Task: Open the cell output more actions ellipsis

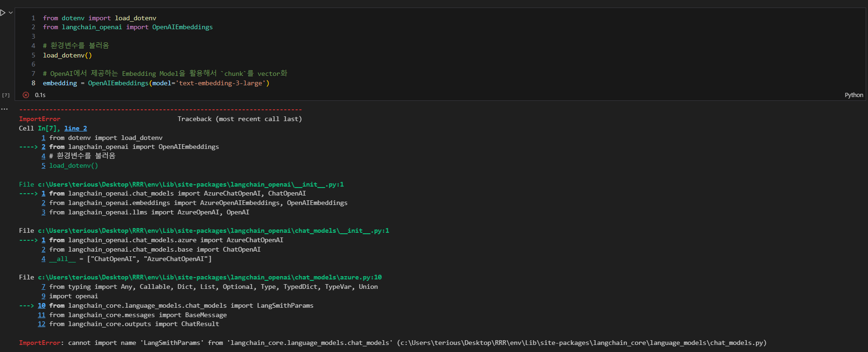Action: [x=4, y=109]
